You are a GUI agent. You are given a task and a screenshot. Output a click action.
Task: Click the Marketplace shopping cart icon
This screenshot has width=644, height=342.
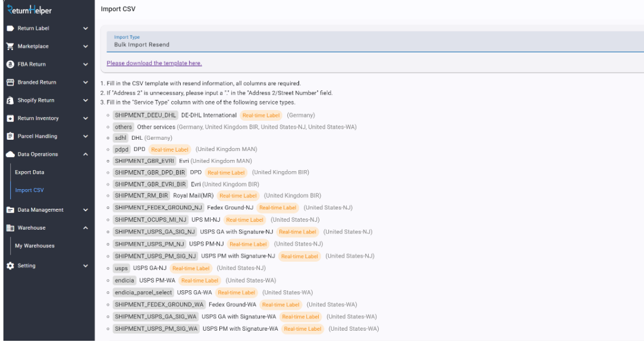click(x=10, y=46)
